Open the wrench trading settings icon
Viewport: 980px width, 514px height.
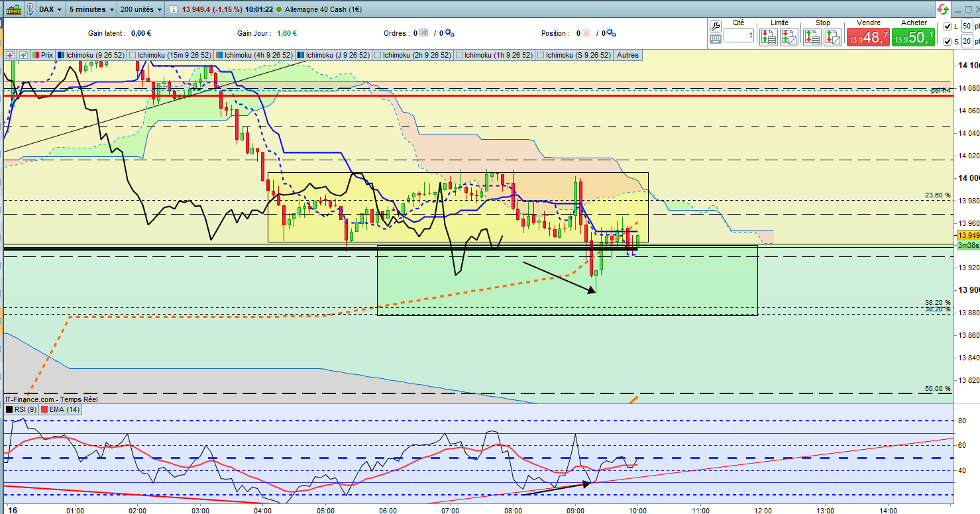tap(716, 26)
